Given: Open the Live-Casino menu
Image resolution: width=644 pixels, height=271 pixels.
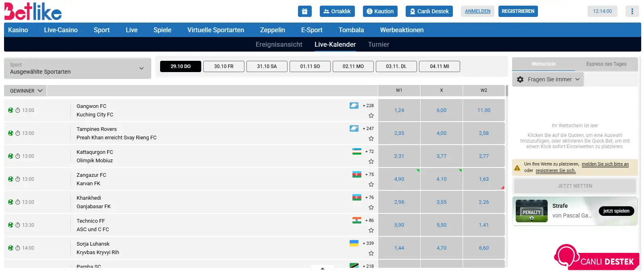Looking at the screenshot, I should point(61,30).
